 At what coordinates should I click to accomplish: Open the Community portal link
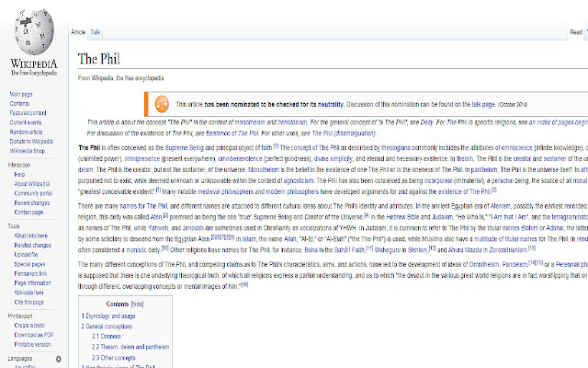coord(33,193)
